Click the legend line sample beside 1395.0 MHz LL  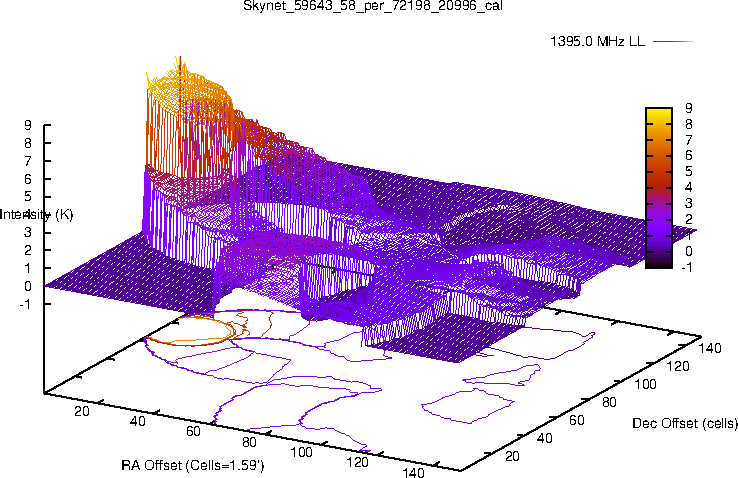(674, 41)
